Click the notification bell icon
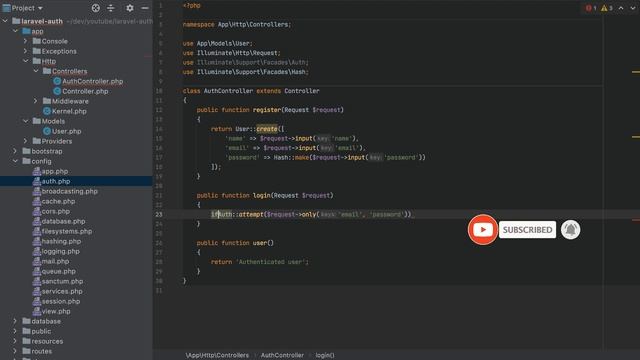The width and height of the screenshot is (640, 360). [x=570, y=230]
